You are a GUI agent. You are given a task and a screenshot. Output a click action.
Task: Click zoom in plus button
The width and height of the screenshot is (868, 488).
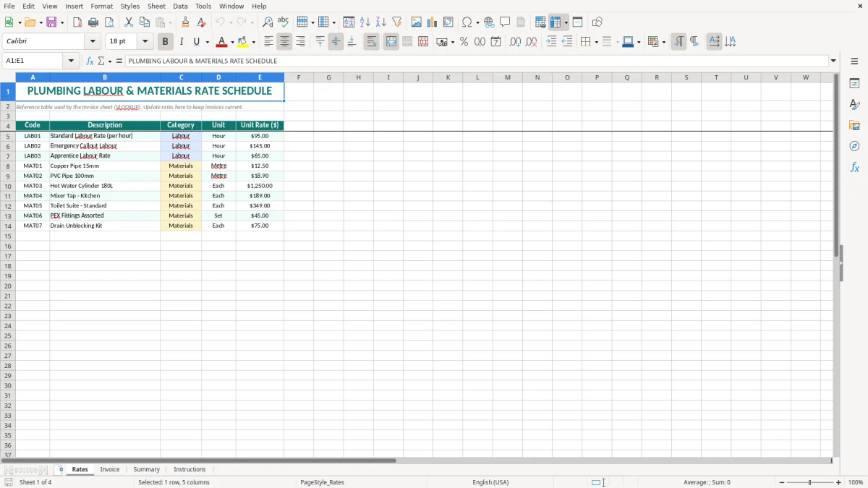[839, 482]
